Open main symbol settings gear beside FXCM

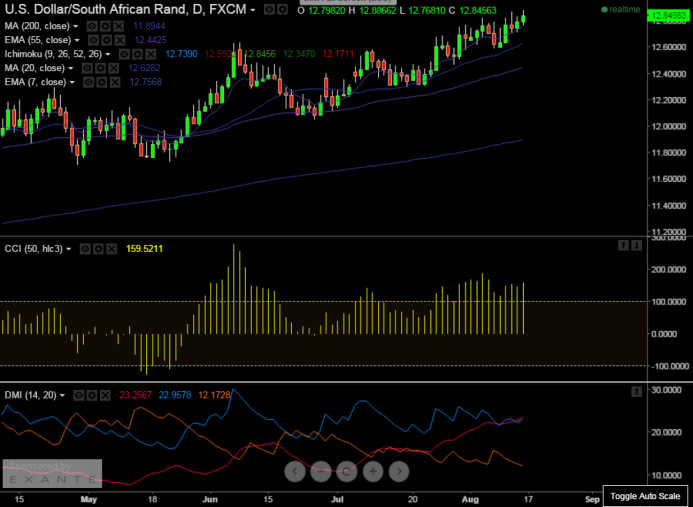282,10
